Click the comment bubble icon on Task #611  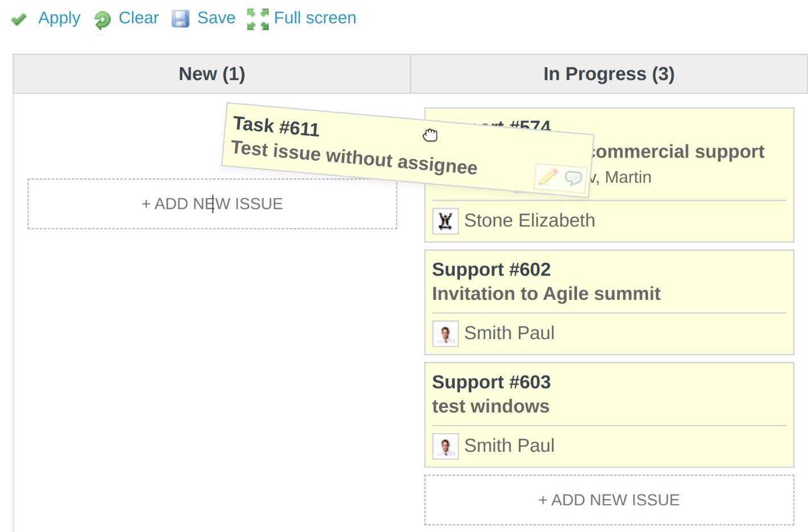[574, 178]
